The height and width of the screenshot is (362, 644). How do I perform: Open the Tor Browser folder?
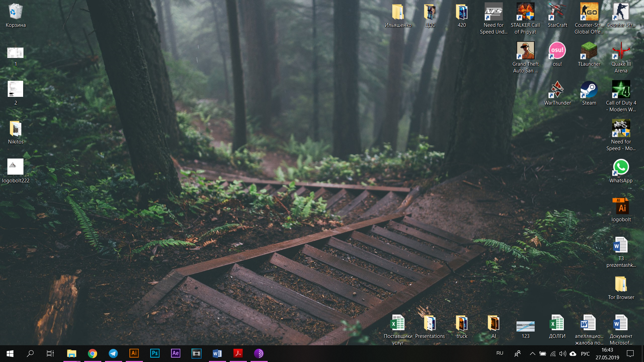(x=621, y=288)
